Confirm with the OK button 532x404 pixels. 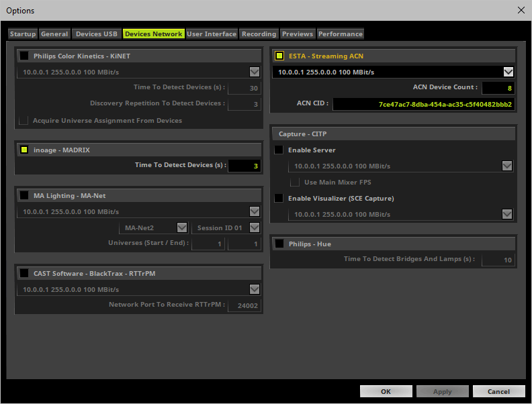coord(386,391)
